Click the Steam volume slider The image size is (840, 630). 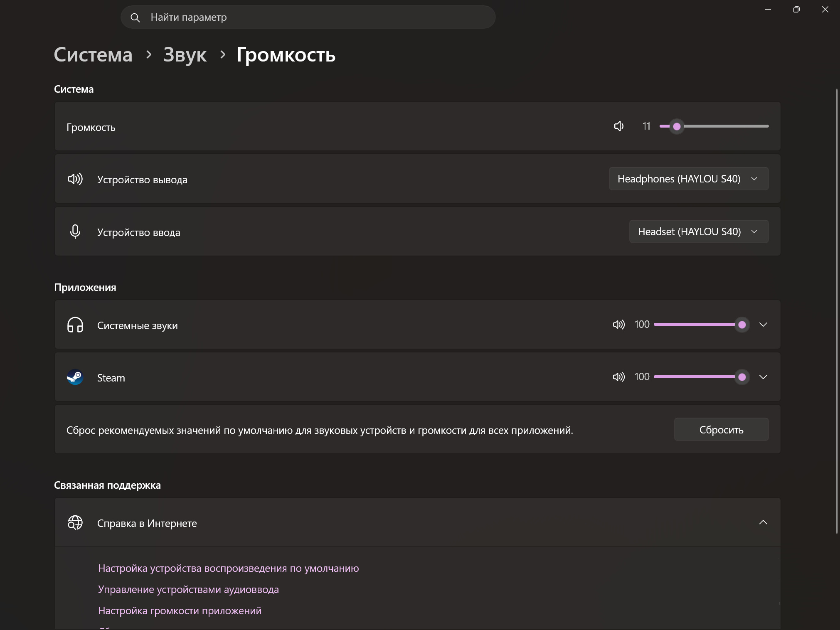(x=701, y=377)
